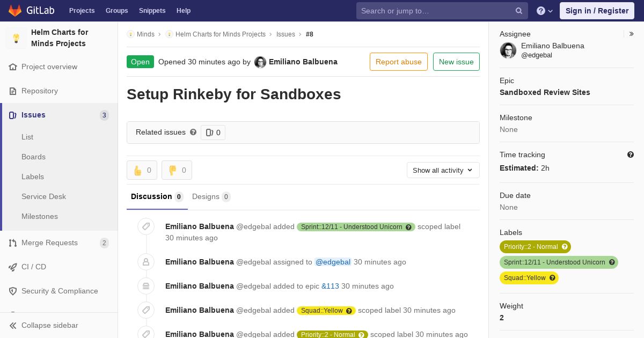Give a thumbs down reaction
The height and width of the screenshot is (338, 644).
coord(177,170)
